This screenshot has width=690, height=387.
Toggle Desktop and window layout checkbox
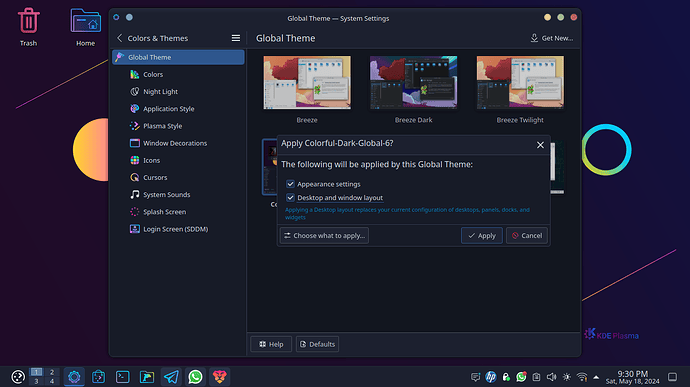(x=290, y=198)
